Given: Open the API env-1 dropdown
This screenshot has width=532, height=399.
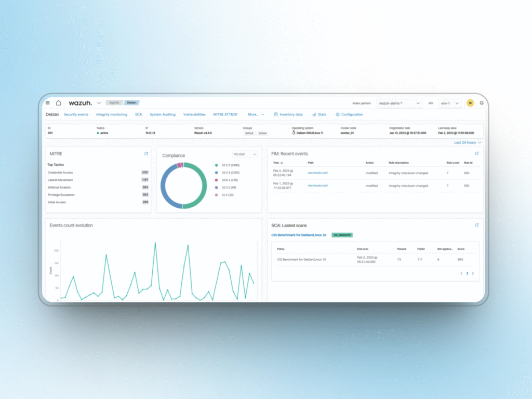Looking at the screenshot, I should pyautogui.click(x=450, y=103).
